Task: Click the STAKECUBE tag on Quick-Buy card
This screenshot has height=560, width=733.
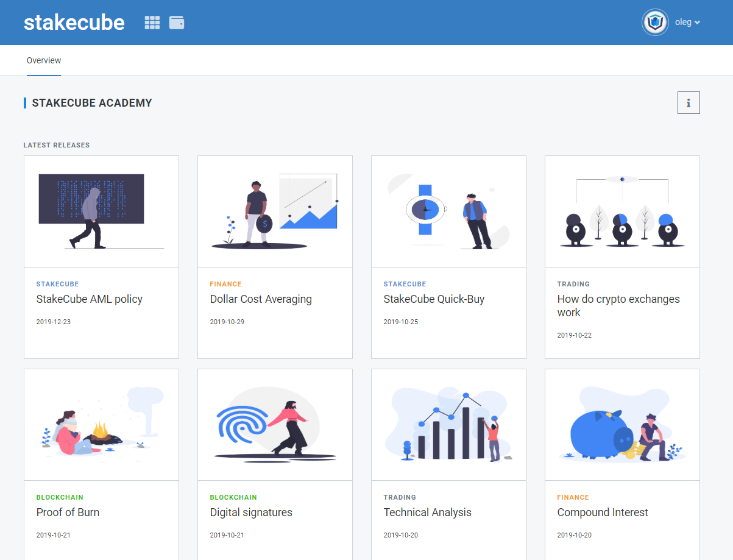Action: [x=405, y=284]
